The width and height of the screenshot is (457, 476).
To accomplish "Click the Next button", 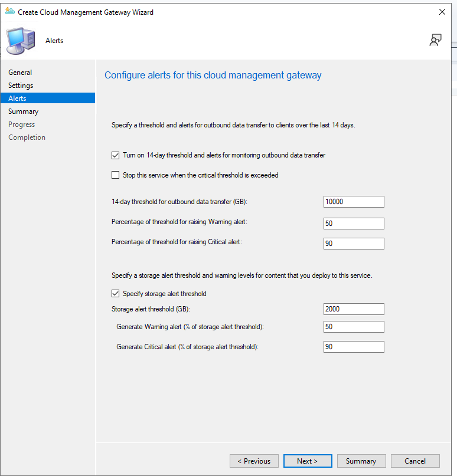I will click(307, 461).
